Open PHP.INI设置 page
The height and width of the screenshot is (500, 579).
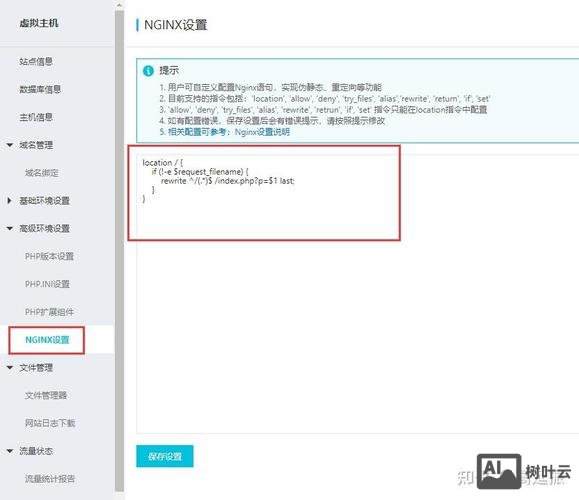pyautogui.click(x=47, y=284)
